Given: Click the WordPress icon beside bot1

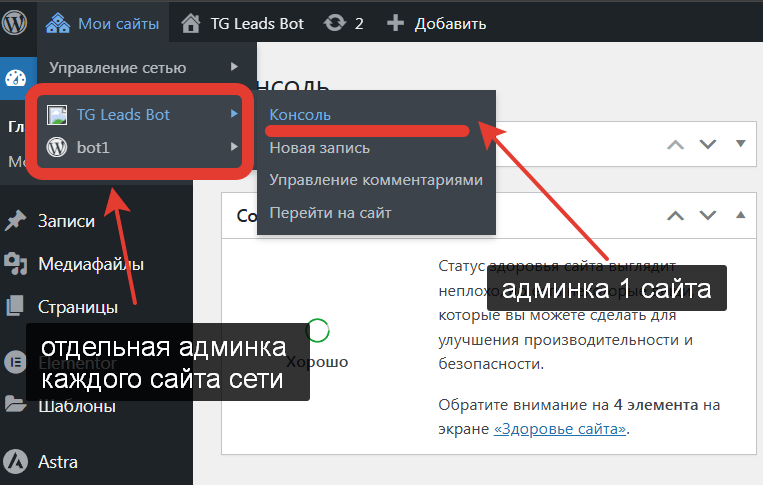Looking at the screenshot, I should pyautogui.click(x=57, y=147).
